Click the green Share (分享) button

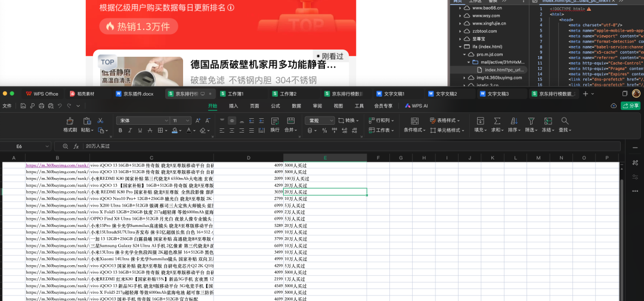click(x=630, y=106)
